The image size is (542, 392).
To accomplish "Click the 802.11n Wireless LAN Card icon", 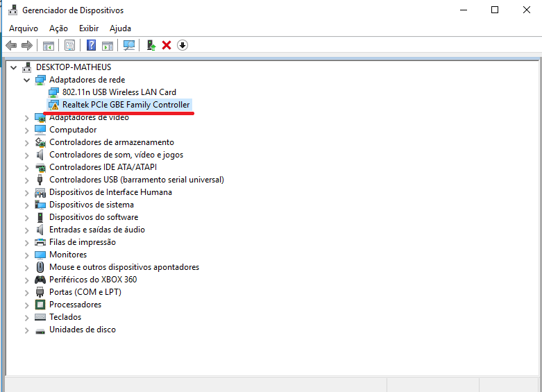I will (x=53, y=92).
